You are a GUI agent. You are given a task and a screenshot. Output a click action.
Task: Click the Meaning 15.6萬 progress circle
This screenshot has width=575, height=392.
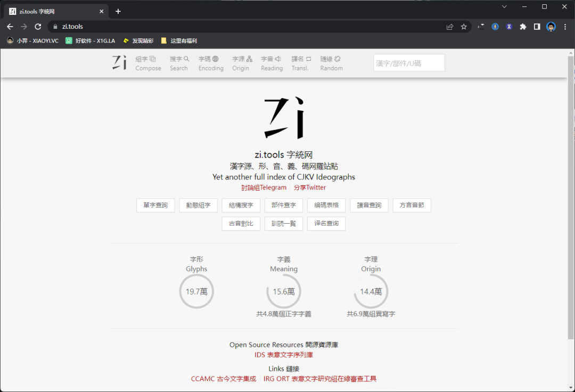tap(284, 291)
